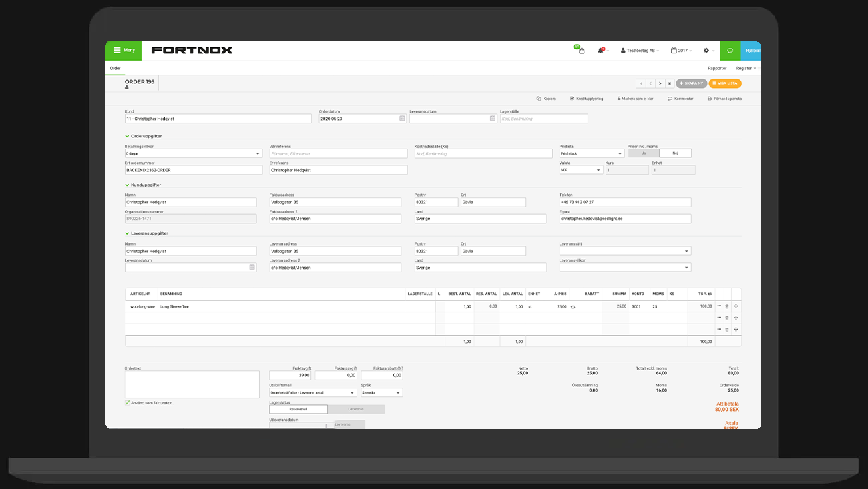Click into the Ordertext text area
Image resolution: width=868 pixels, height=489 pixels.
click(192, 384)
